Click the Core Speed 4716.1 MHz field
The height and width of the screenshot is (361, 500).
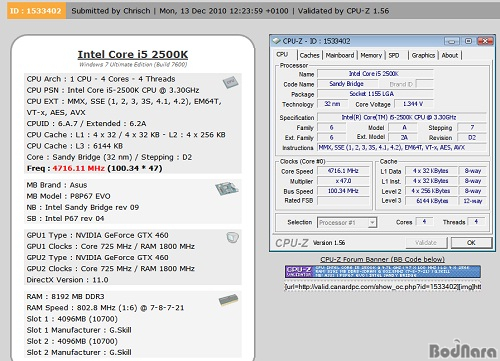click(343, 171)
